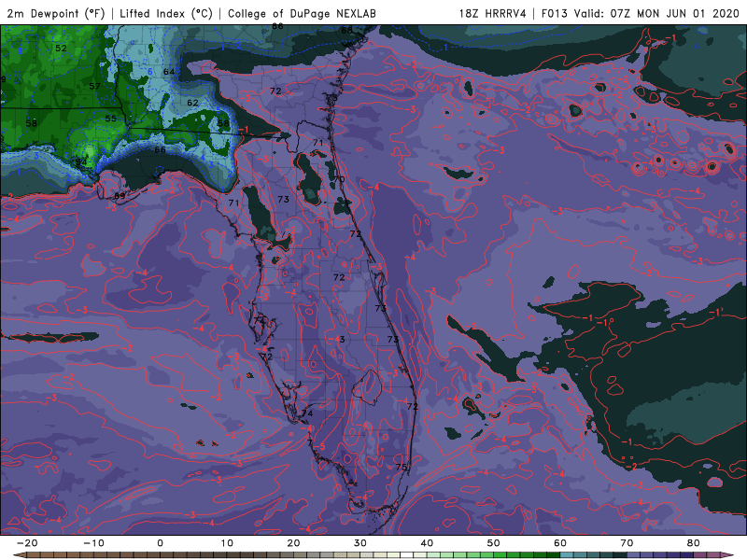Click the -20 label on the color scale

click(27, 543)
